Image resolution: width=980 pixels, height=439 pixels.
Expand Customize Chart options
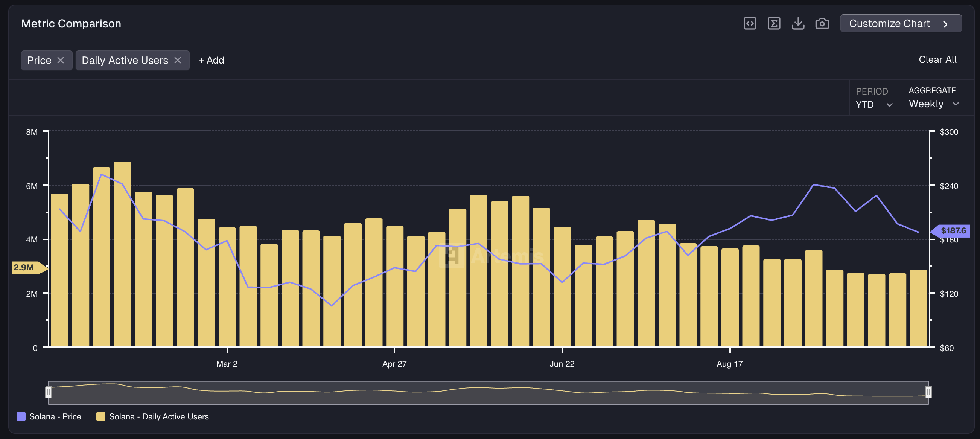click(889, 23)
